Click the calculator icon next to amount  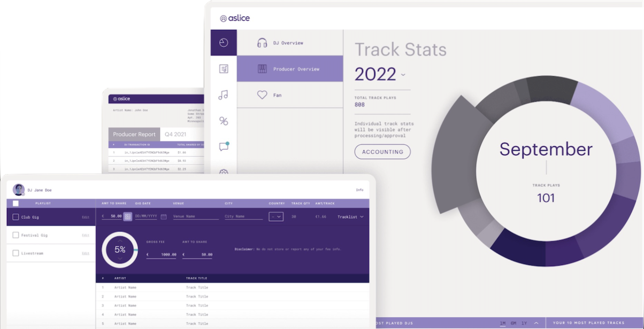tap(128, 216)
